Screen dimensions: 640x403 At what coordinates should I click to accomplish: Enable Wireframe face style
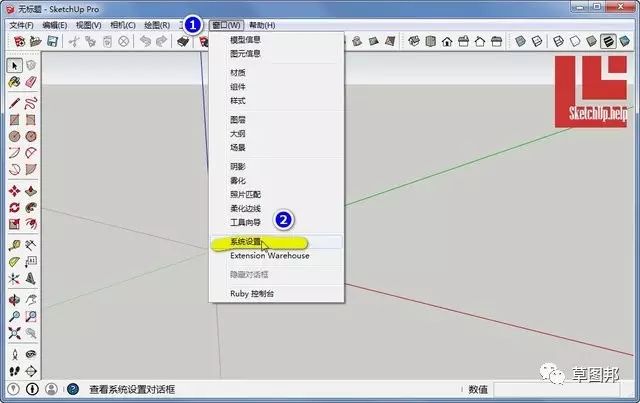(558, 41)
